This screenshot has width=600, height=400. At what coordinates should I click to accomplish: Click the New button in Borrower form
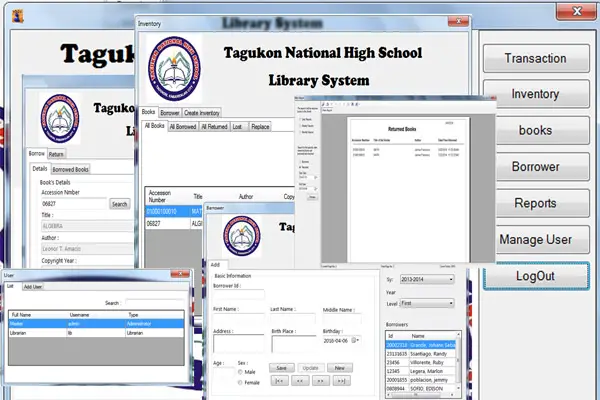(x=340, y=368)
